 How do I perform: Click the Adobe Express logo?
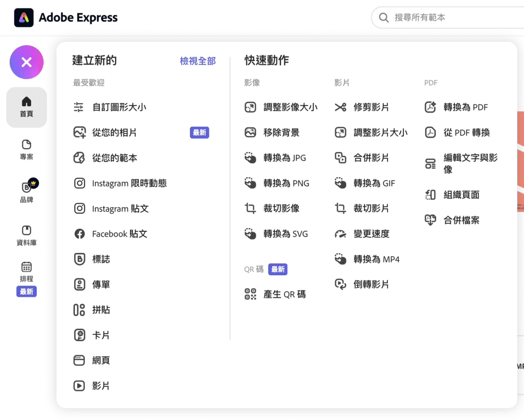65,17
